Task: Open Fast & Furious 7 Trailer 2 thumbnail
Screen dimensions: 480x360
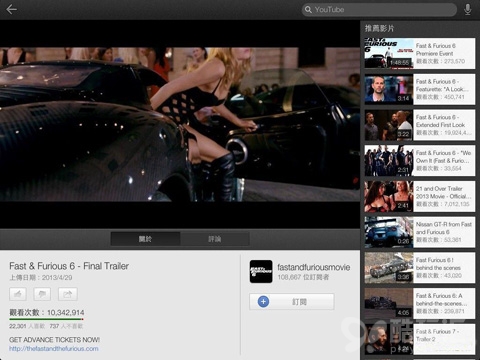Action: click(x=389, y=339)
